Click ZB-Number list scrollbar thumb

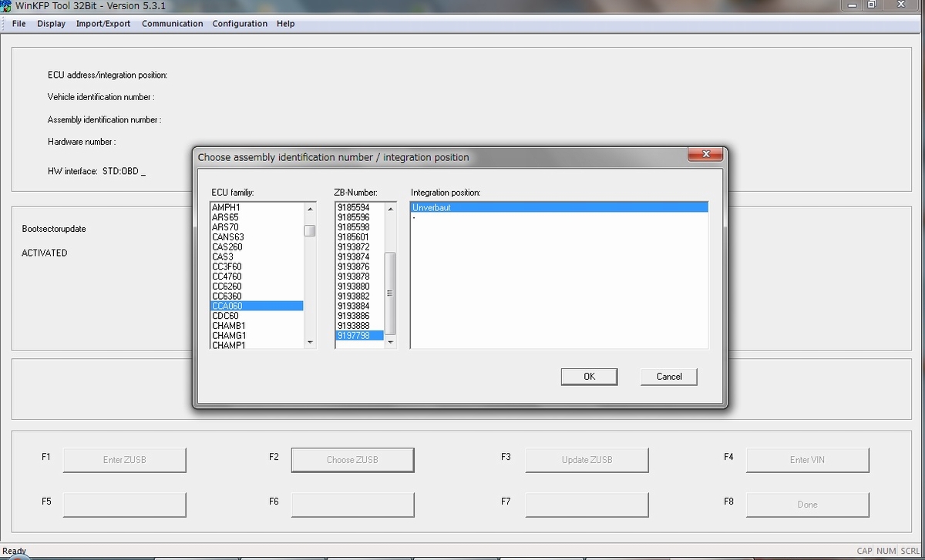tap(390, 293)
